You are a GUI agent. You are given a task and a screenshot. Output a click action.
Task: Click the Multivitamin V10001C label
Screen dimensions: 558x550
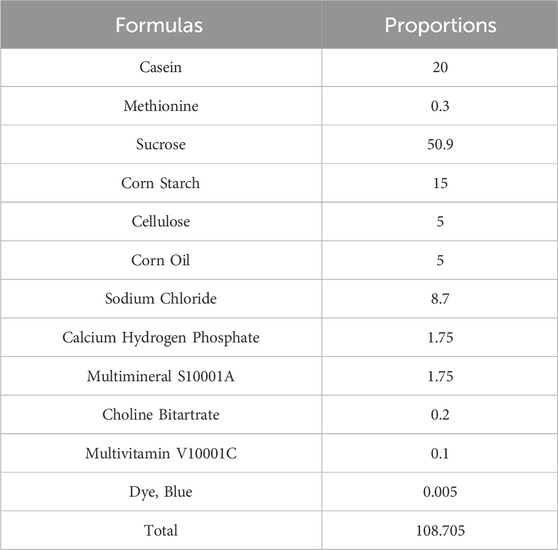tap(161, 453)
